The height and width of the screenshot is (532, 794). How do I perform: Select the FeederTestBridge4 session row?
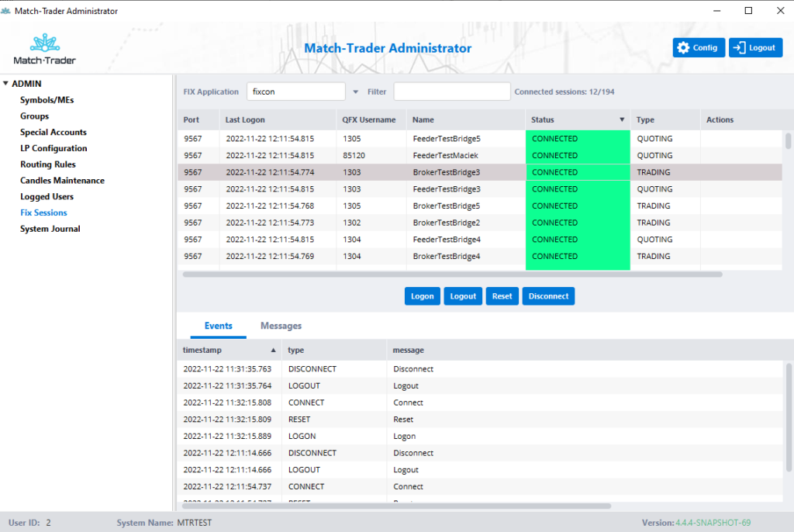pyautogui.click(x=480, y=239)
